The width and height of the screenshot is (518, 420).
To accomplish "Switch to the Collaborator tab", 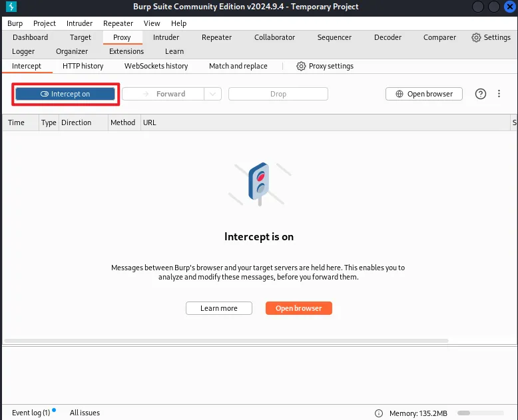I will (274, 37).
